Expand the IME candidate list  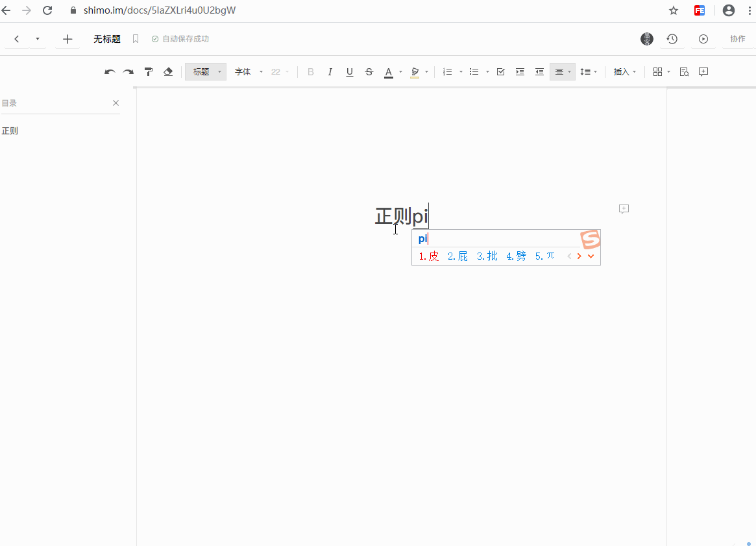(x=591, y=256)
